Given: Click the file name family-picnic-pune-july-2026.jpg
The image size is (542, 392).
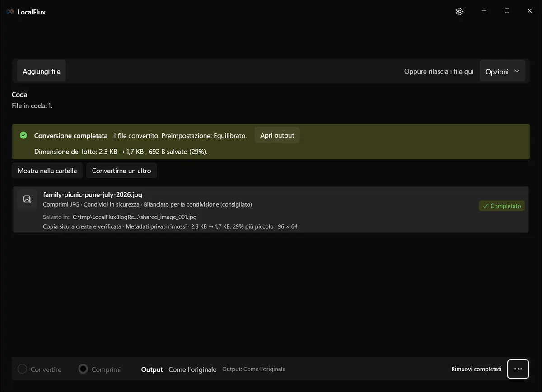Looking at the screenshot, I should [x=93, y=195].
